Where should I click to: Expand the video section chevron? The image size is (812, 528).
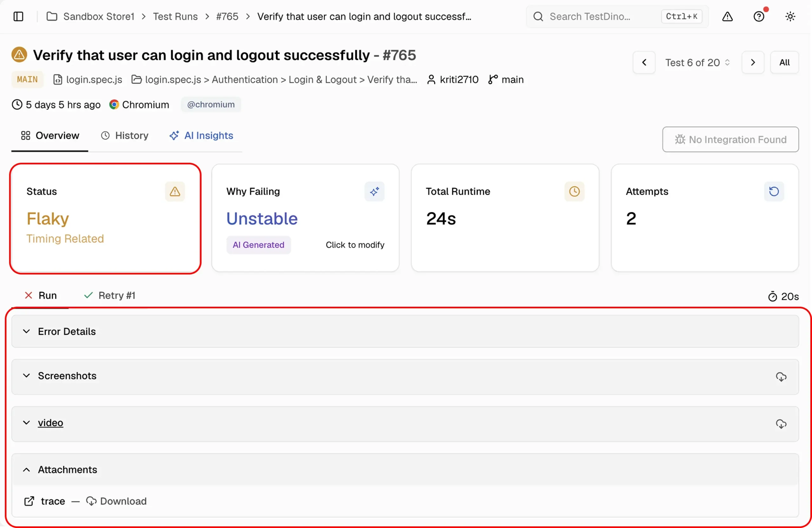pos(26,423)
